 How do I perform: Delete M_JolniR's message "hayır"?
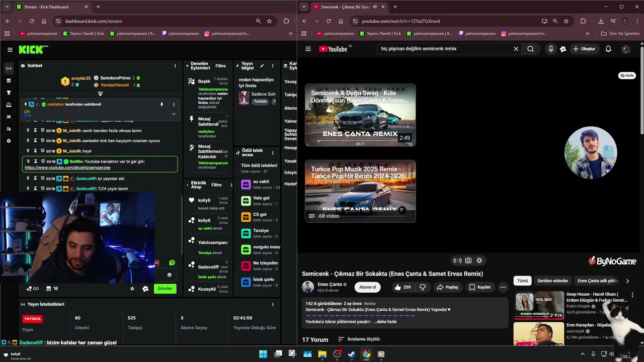(28, 151)
